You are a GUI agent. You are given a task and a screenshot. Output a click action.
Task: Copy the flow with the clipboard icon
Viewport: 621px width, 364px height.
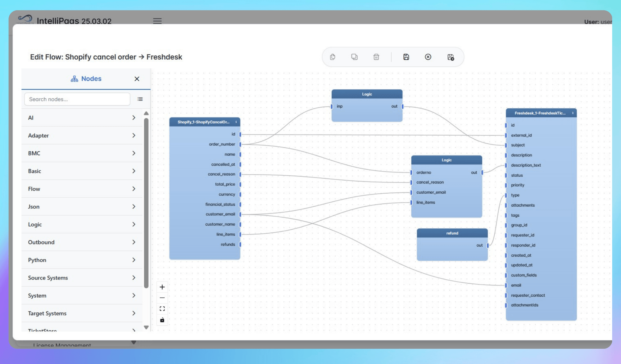pyautogui.click(x=333, y=57)
